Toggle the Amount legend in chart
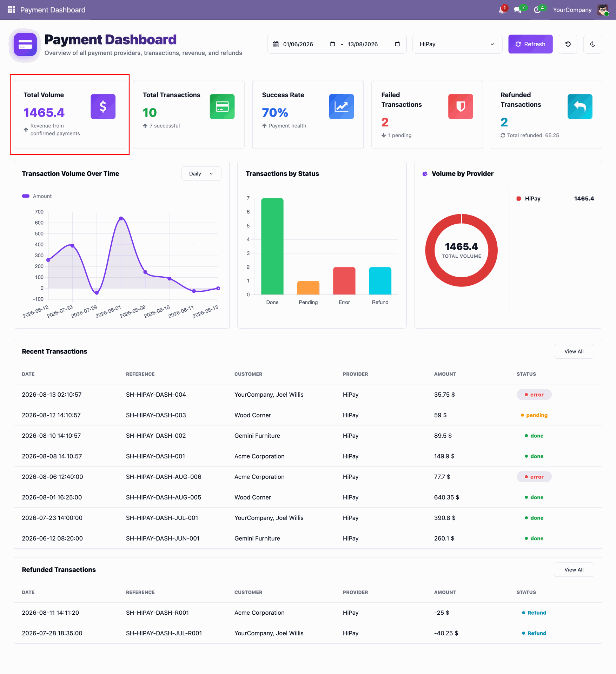Image resolution: width=616 pixels, height=674 pixels. pos(37,196)
